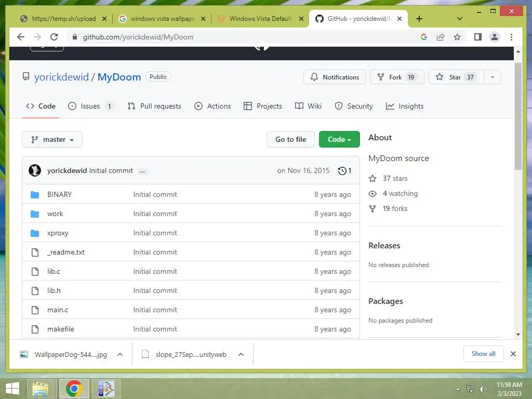
Task: Switch to the temp.sh upload tab
Action: tap(64, 19)
